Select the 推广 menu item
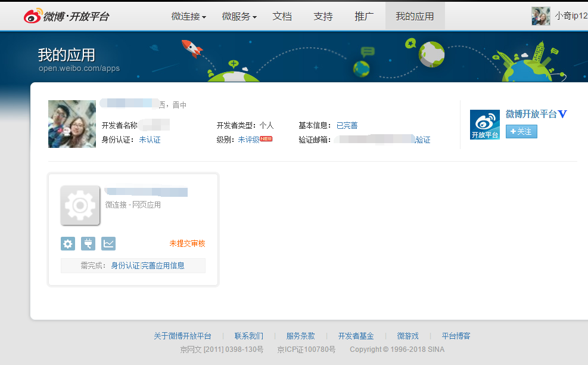The height and width of the screenshot is (365, 588). (364, 17)
